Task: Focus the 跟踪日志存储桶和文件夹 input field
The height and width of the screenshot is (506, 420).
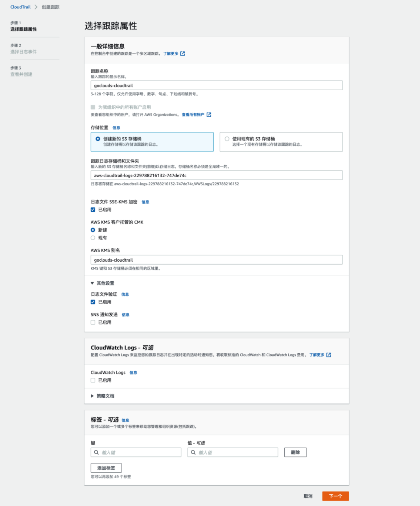Action: pos(217,175)
